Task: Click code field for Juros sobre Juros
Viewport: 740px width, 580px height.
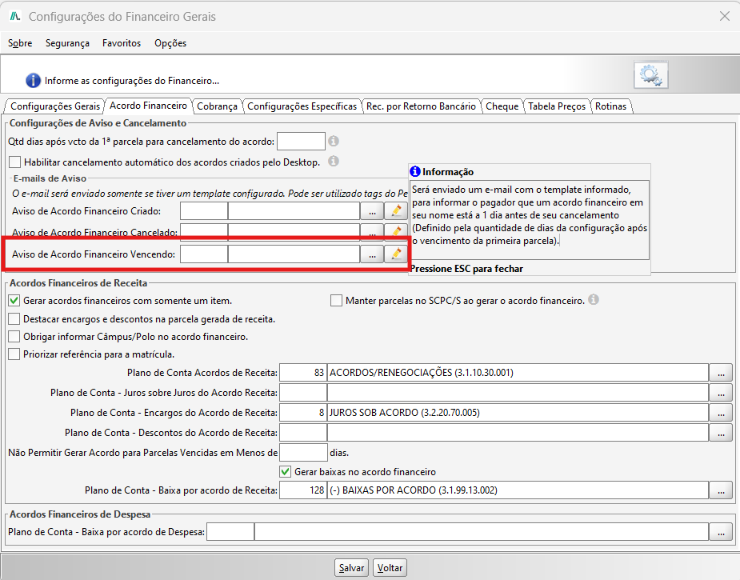Action: coord(303,392)
